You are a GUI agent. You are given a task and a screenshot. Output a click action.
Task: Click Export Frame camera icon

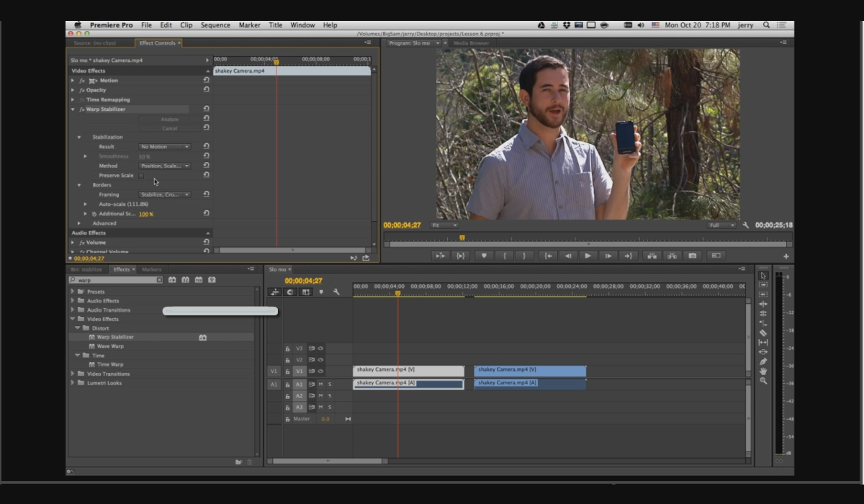click(x=692, y=256)
